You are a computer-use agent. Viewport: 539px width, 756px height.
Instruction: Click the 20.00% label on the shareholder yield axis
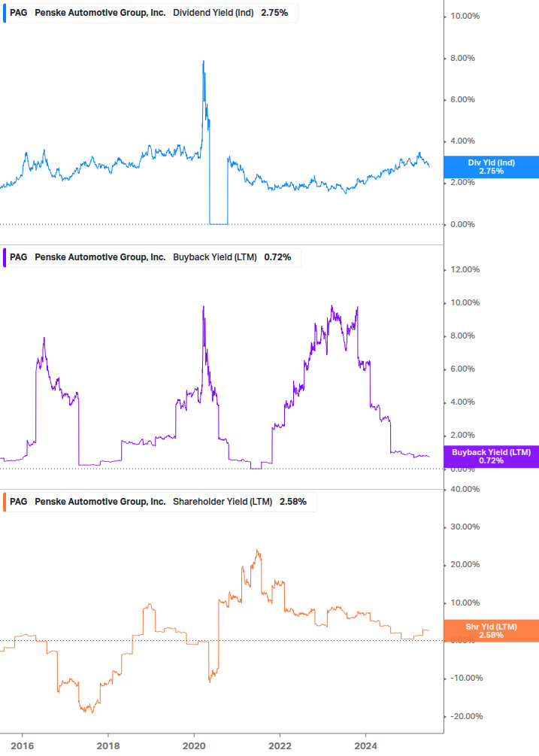tap(465, 565)
